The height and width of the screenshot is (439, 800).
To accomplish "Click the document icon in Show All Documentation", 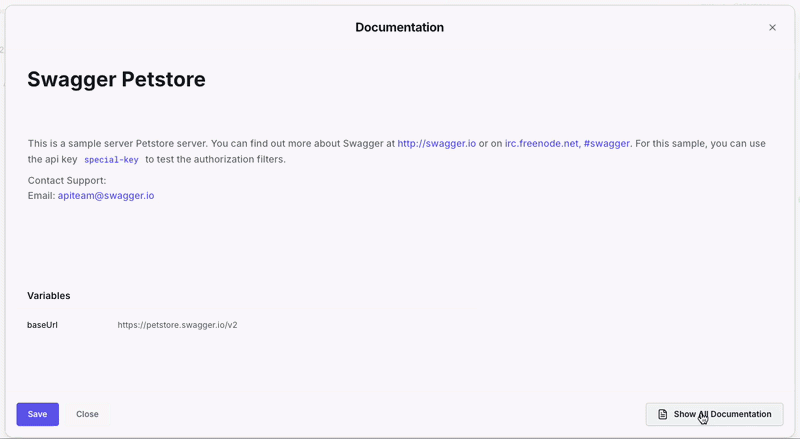I will [662, 414].
